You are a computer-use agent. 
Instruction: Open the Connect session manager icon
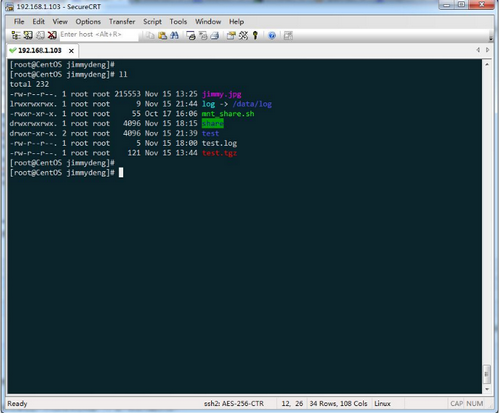pyautogui.click(x=16, y=35)
